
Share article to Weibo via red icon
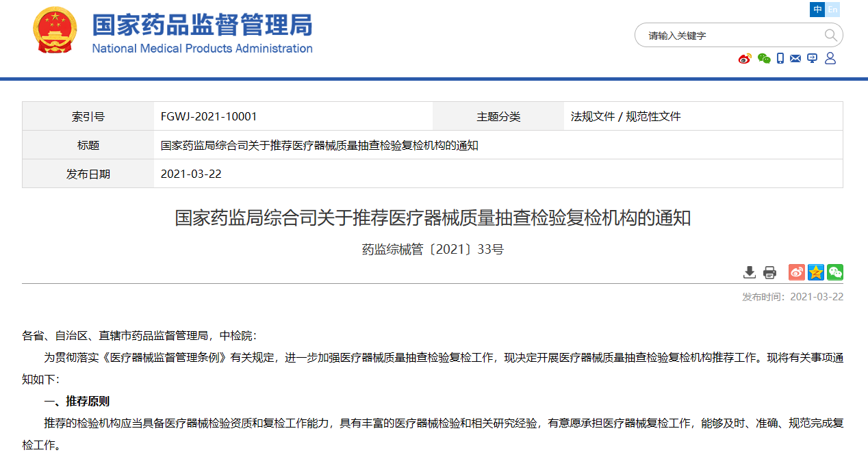[796, 272]
